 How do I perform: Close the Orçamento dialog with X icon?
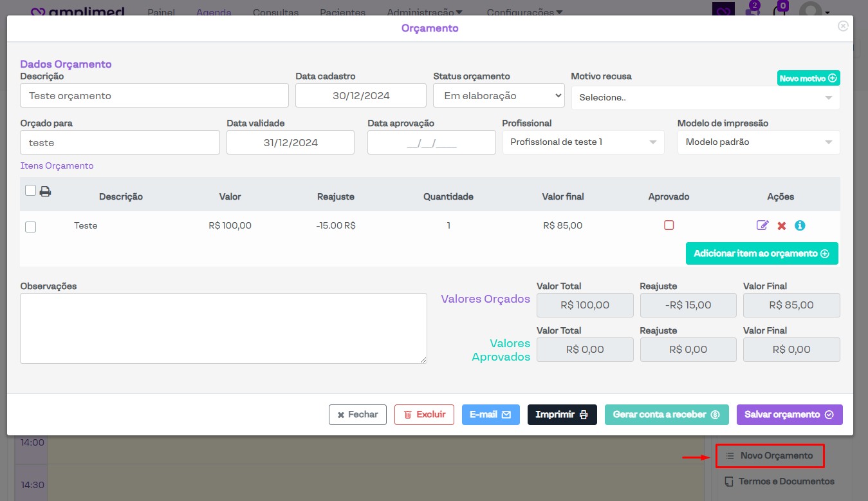pyautogui.click(x=843, y=26)
